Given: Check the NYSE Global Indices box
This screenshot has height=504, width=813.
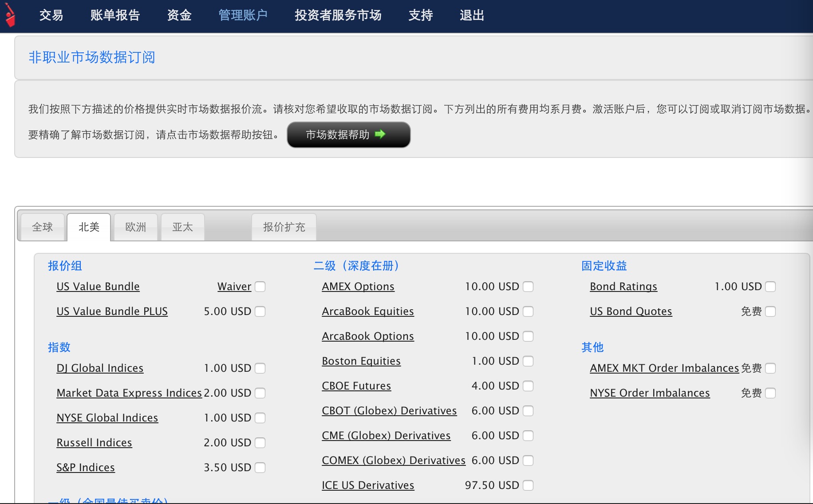Looking at the screenshot, I should pos(260,418).
